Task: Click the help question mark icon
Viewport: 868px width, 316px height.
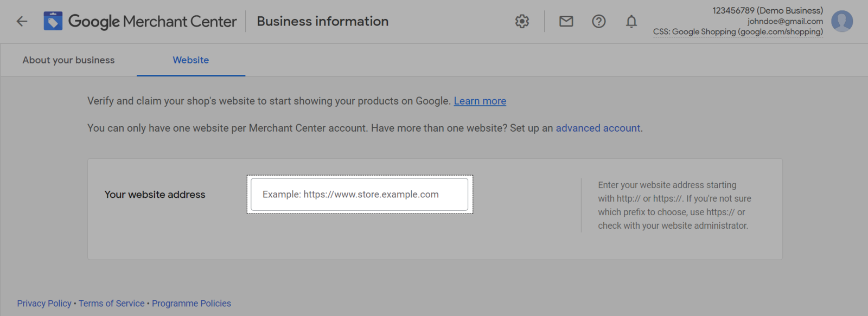Action: (598, 21)
